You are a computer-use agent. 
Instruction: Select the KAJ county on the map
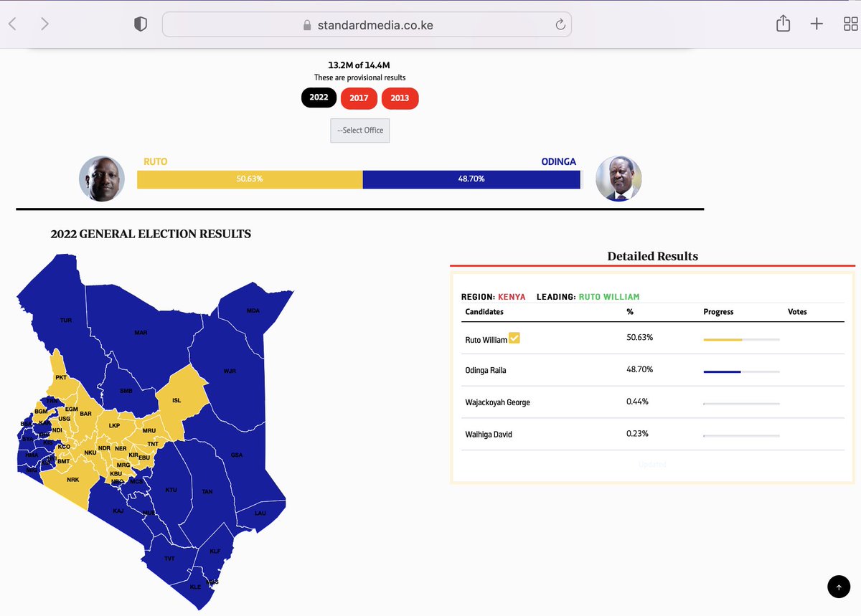coord(118,511)
